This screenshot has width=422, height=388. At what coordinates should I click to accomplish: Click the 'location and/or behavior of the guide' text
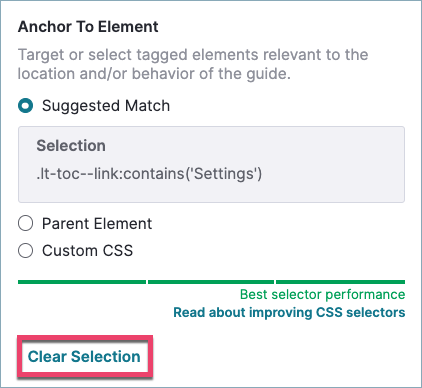[x=154, y=74]
